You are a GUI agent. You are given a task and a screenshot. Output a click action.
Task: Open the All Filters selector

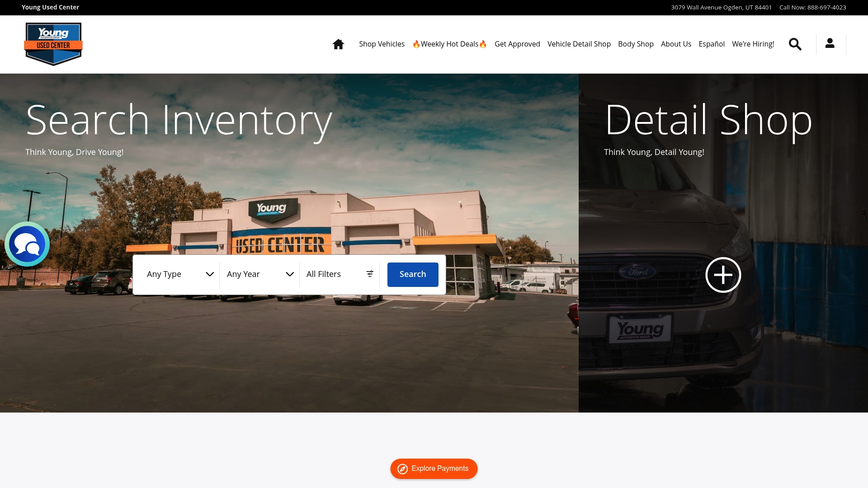340,274
